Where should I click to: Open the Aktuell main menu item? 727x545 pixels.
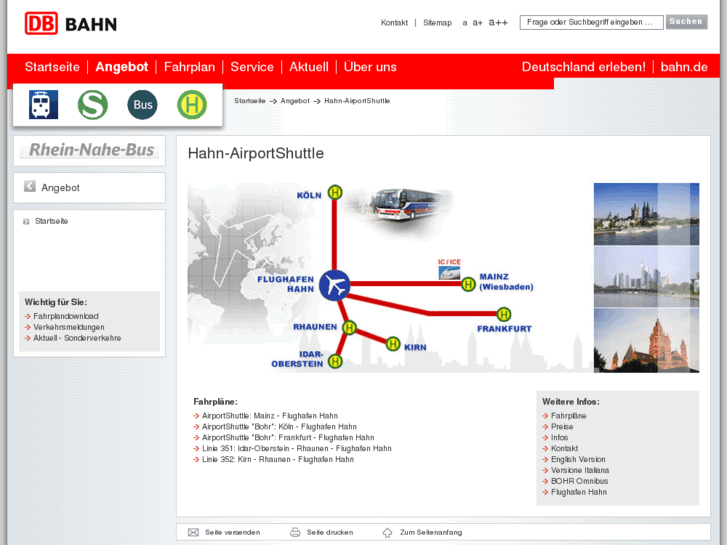[x=309, y=67]
